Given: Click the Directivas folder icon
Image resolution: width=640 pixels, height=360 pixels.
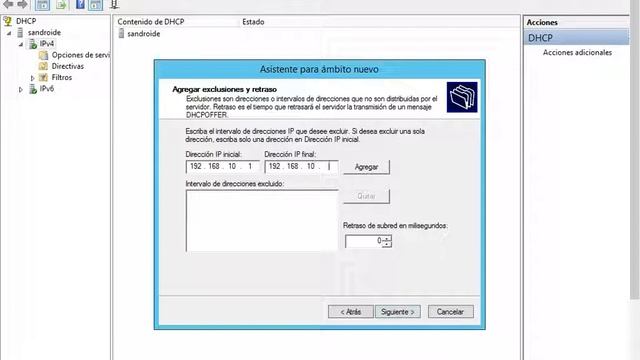Looking at the screenshot, I should tap(43, 66).
